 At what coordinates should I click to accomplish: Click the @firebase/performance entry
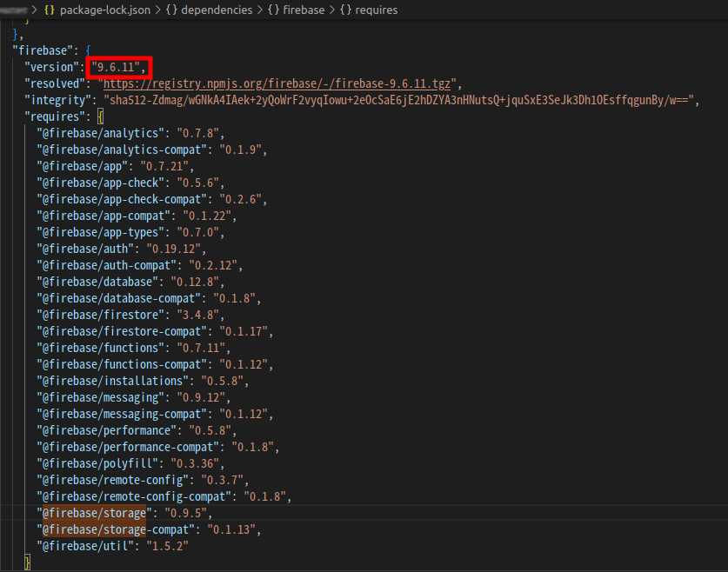(x=137, y=431)
